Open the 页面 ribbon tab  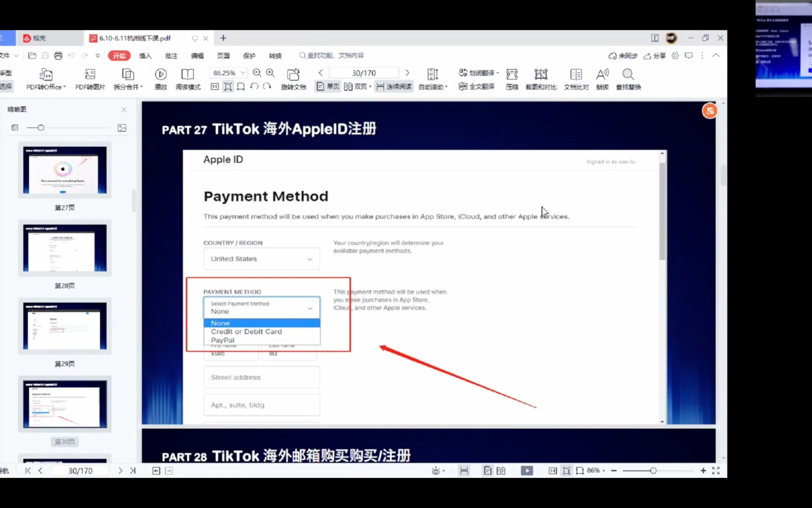pyautogui.click(x=223, y=56)
